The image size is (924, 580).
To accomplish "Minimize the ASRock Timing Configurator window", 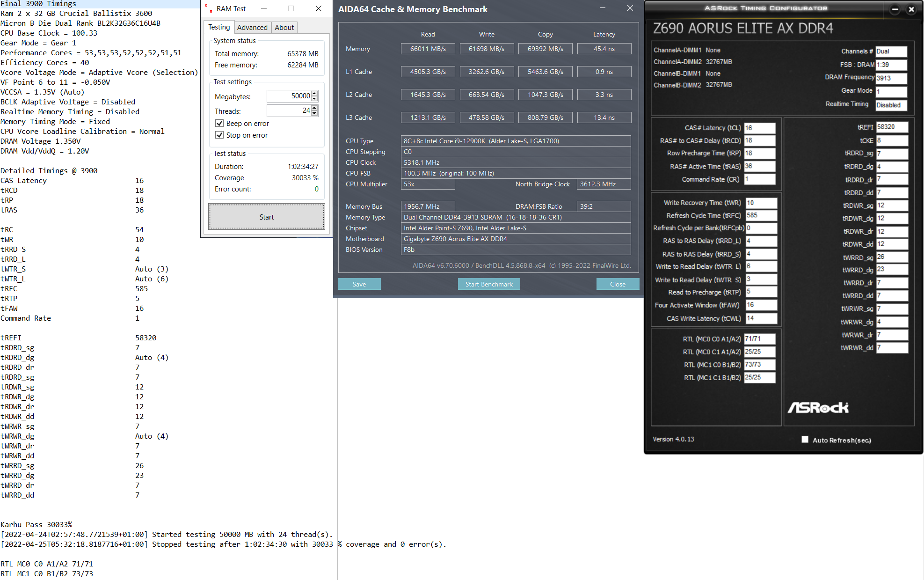I will click(x=895, y=9).
